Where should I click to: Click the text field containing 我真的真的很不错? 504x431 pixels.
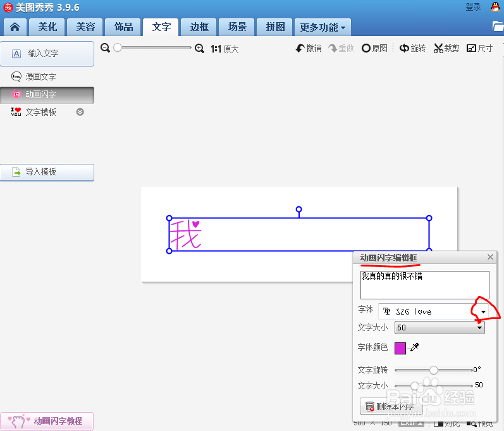tap(424, 285)
